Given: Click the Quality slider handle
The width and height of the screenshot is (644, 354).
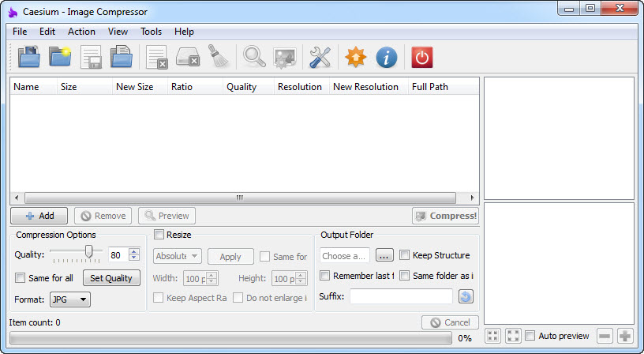Looking at the screenshot, I should tap(88, 250).
